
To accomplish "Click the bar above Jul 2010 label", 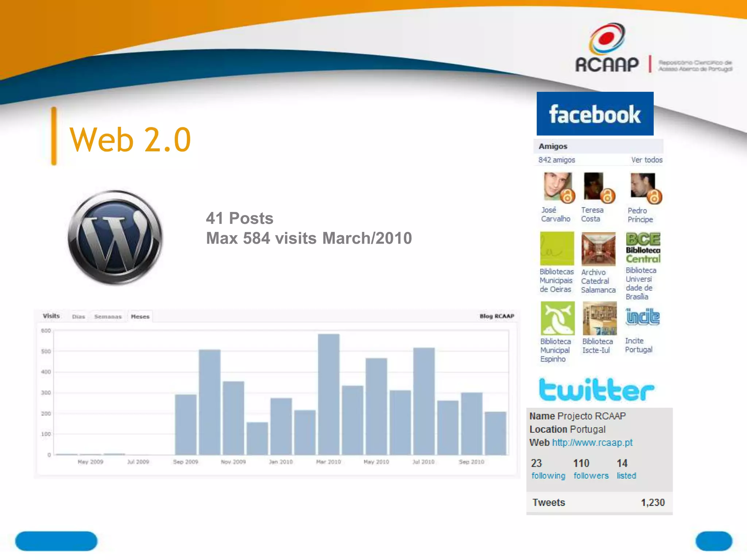I will pos(424,401).
